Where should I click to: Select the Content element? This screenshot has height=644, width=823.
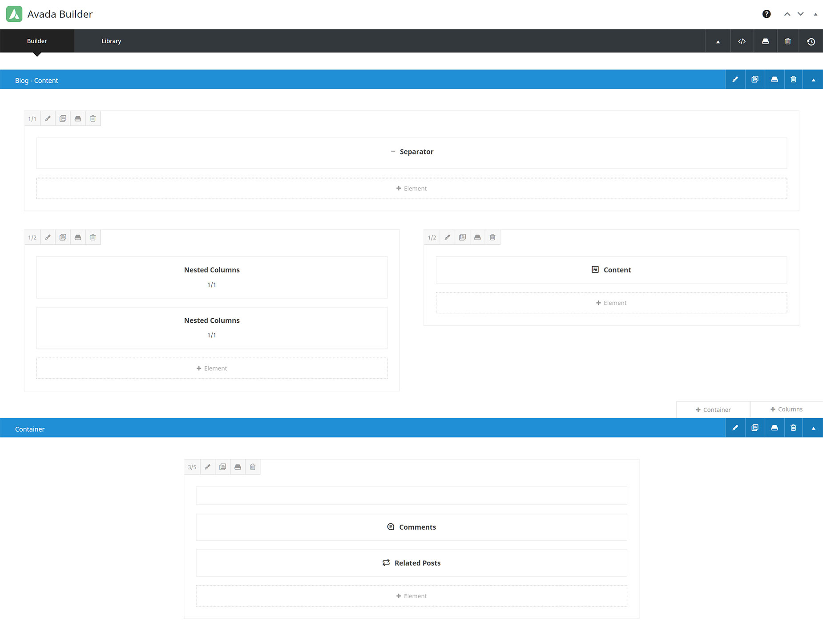(x=611, y=270)
